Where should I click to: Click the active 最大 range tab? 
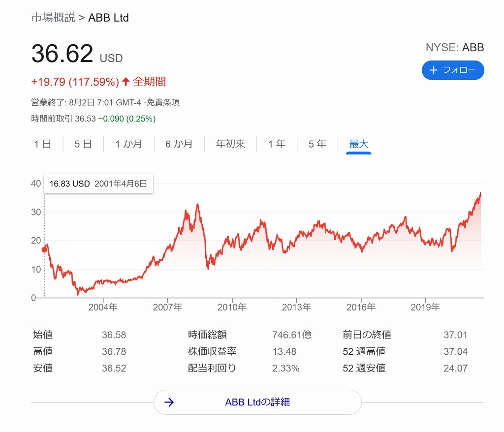click(359, 144)
